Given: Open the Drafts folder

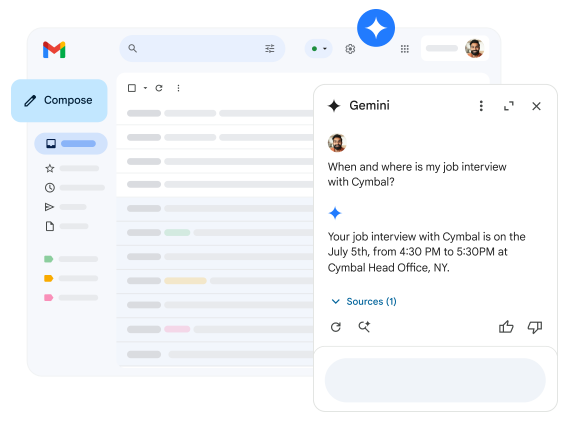Looking at the screenshot, I should coord(66,226).
